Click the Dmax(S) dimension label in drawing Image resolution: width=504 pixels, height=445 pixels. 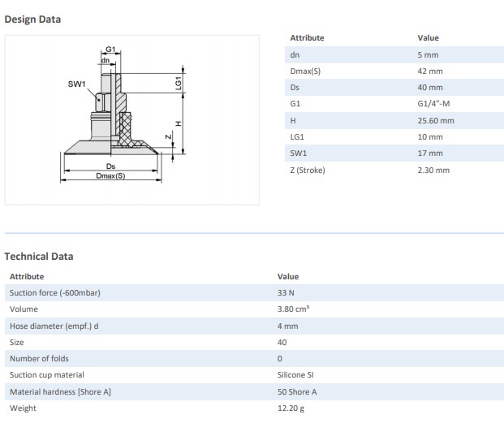(110, 176)
